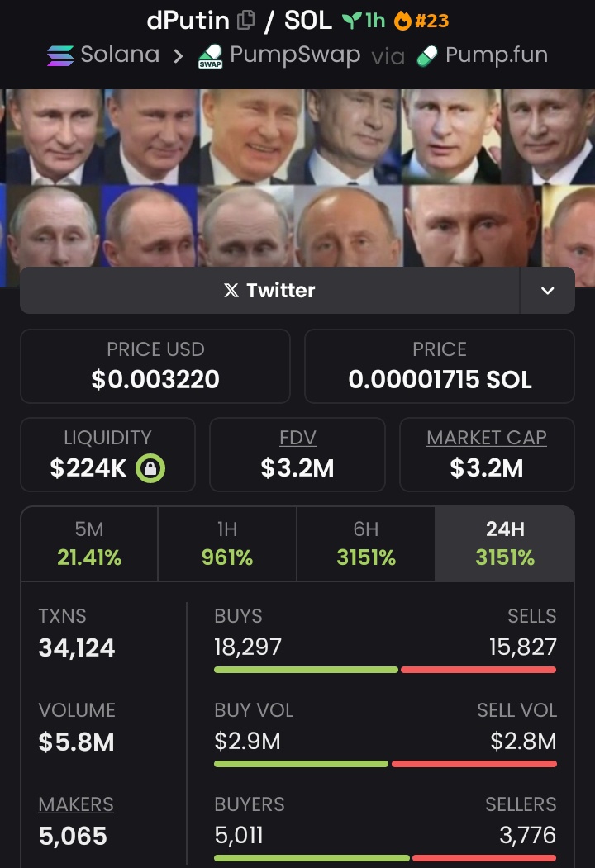Click the orange flame trending icon
595x868 pixels.
point(402,21)
